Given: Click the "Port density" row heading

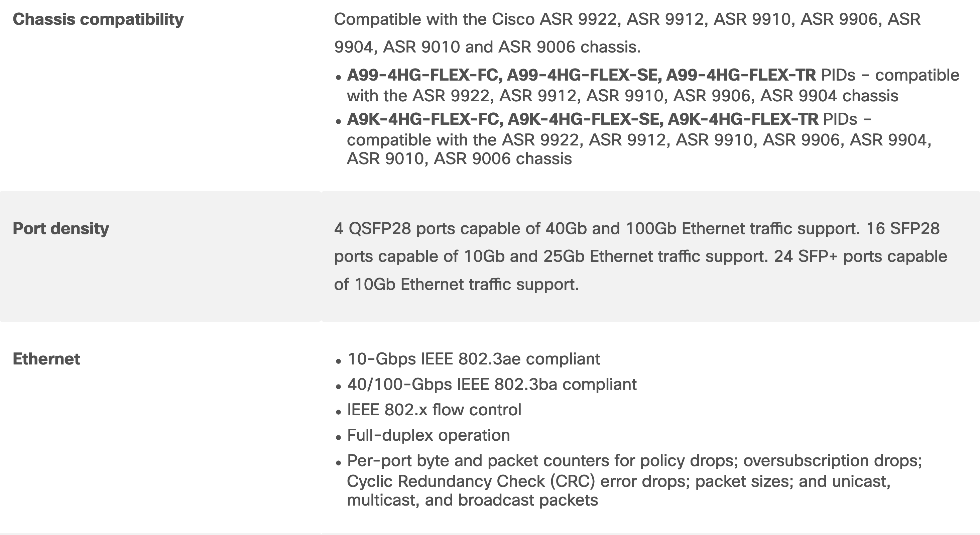Looking at the screenshot, I should tap(60, 229).
